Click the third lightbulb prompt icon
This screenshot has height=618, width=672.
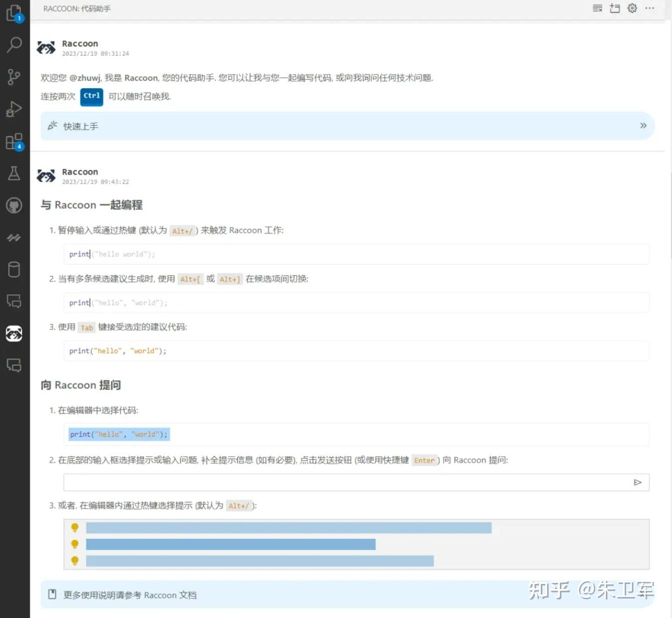(75, 560)
